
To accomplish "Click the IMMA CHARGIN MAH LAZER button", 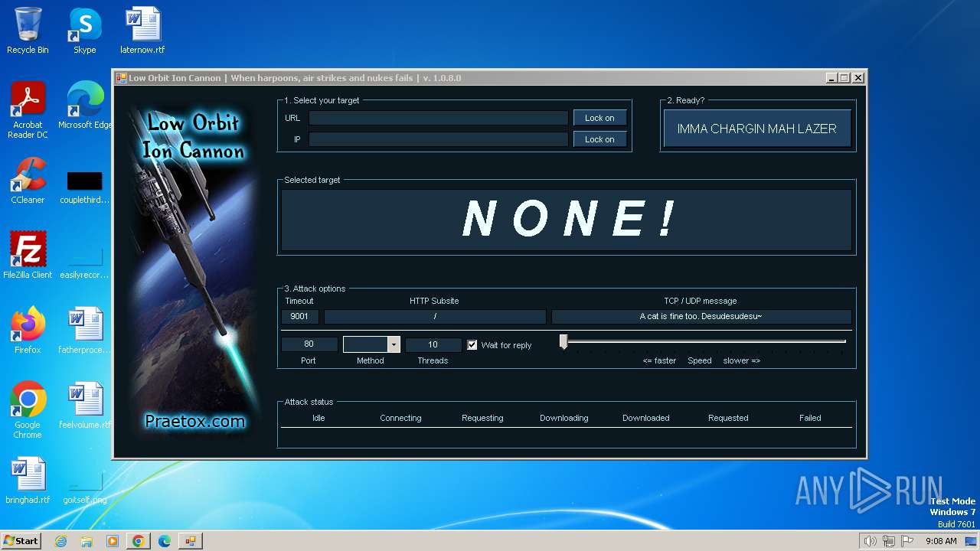I will 756,129.
